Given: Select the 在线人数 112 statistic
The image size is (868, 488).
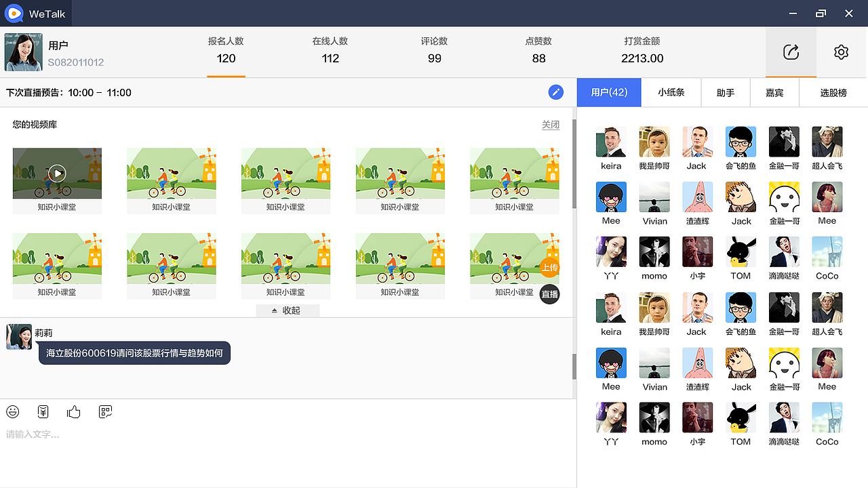Looking at the screenshot, I should click(330, 51).
